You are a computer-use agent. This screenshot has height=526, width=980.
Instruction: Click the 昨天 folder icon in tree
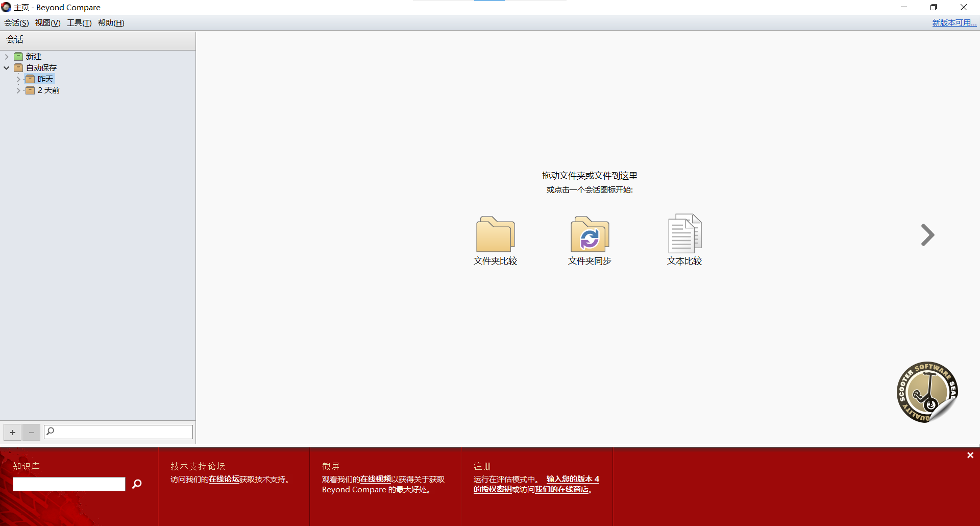pos(30,79)
